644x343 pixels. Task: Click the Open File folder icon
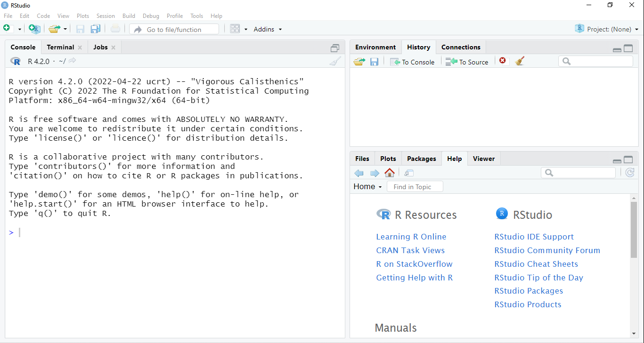pyautogui.click(x=54, y=29)
